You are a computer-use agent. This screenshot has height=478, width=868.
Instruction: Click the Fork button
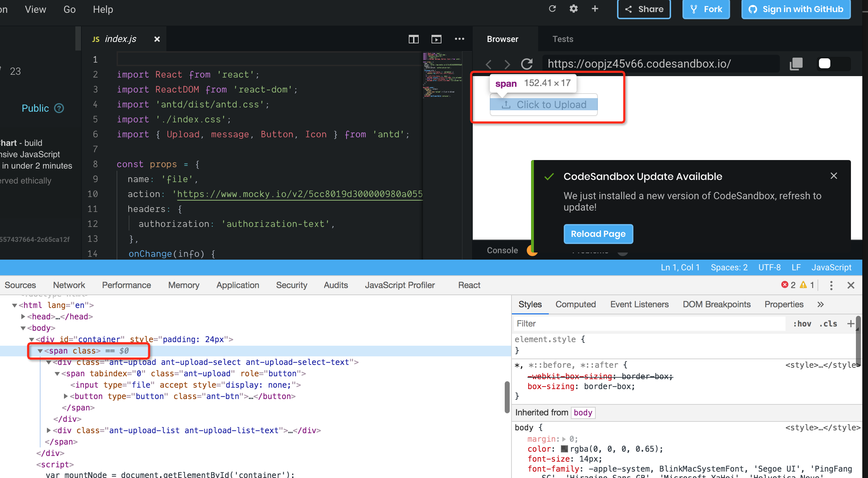point(706,9)
